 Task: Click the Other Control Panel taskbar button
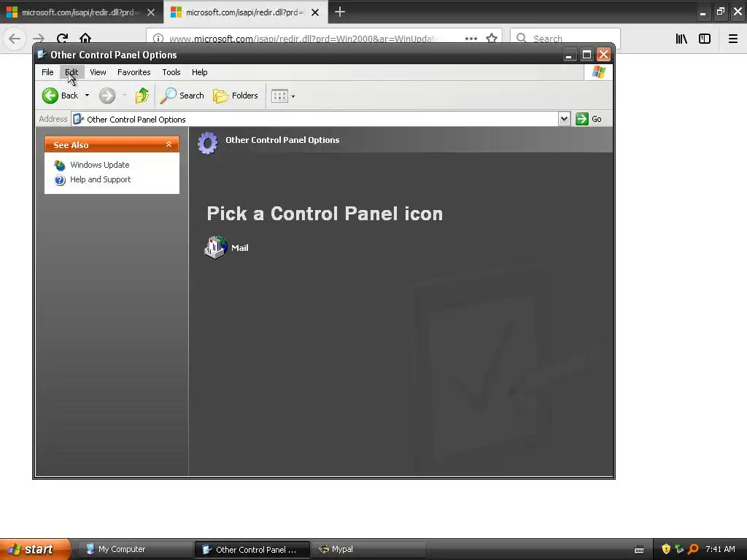[x=252, y=550]
